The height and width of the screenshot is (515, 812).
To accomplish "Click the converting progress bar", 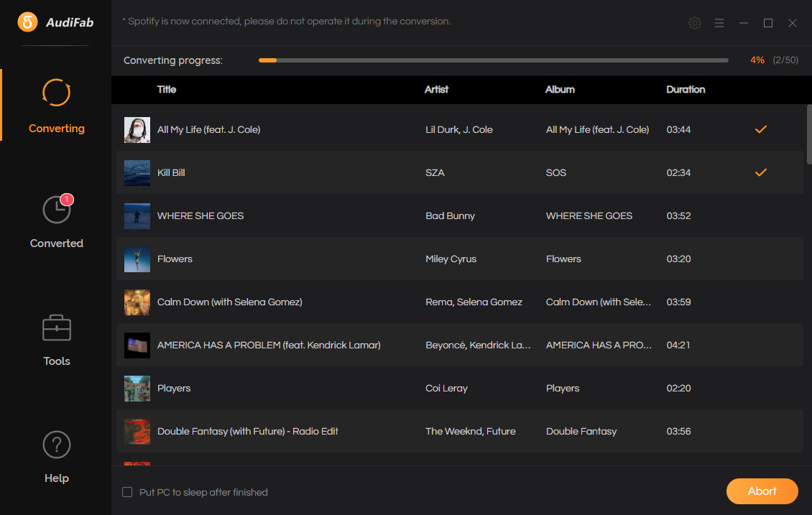I will (494, 60).
